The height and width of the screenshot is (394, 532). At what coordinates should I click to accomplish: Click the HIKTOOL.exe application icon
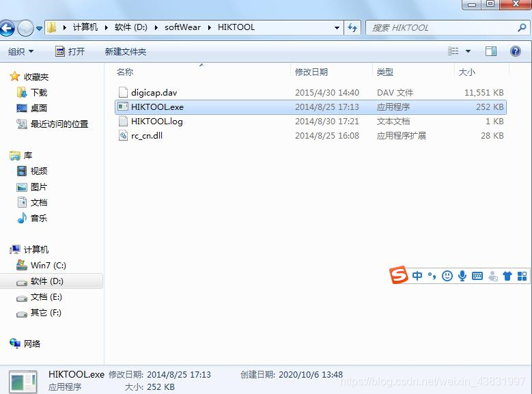[123, 107]
